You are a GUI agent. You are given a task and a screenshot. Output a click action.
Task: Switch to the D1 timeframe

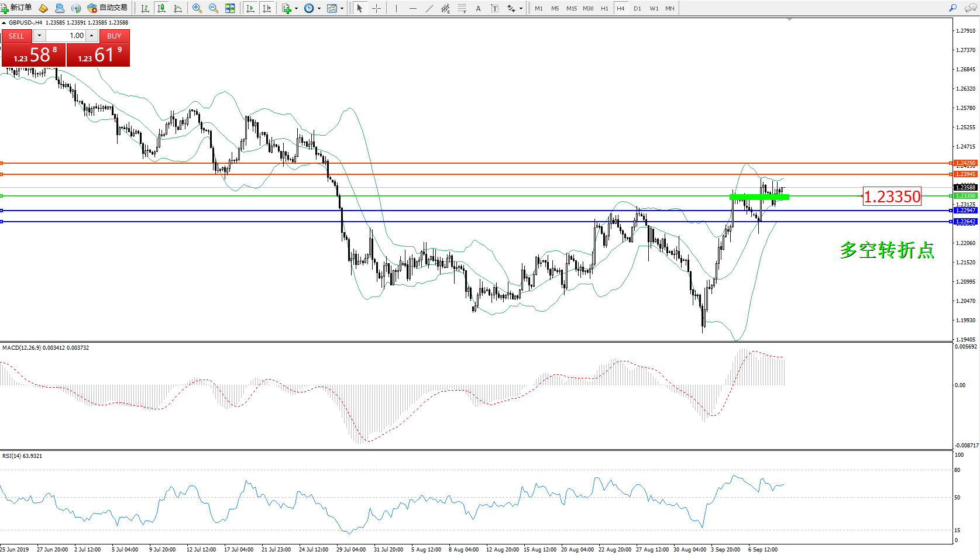click(637, 8)
